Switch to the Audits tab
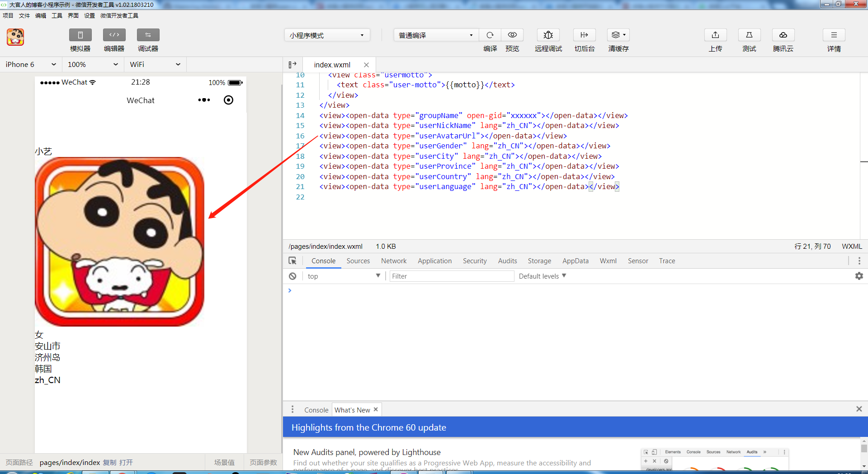 [x=507, y=261]
